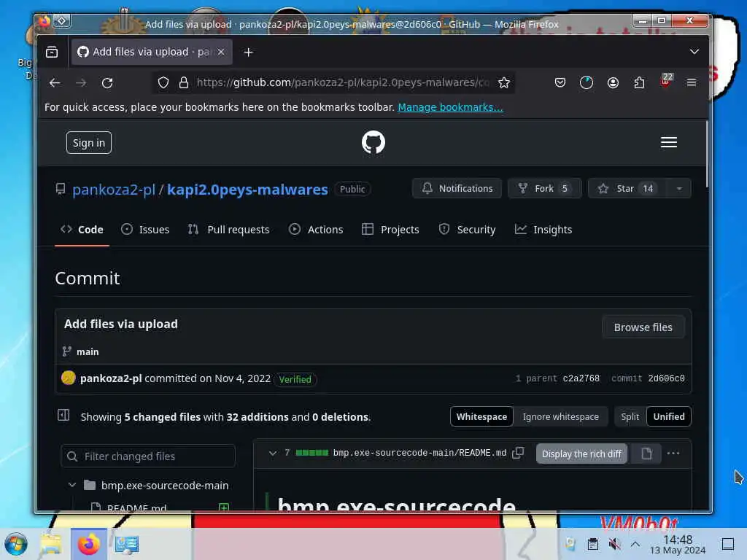The width and height of the screenshot is (747, 560).
Task: Click the extension icon with 22 badge
Action: tap(666, 81)
